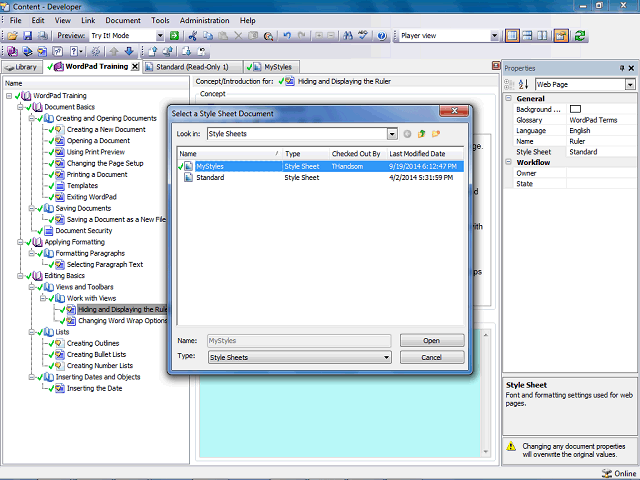The image size is (640, 480).
Task: Toggle the Properties pane toolbar button
Action: point(561,36)
